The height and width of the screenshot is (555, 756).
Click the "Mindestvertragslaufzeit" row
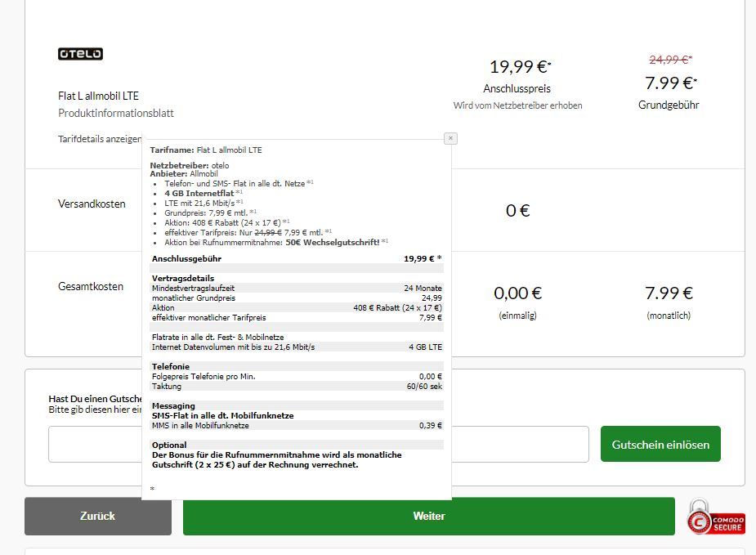(x=297, y=288)
